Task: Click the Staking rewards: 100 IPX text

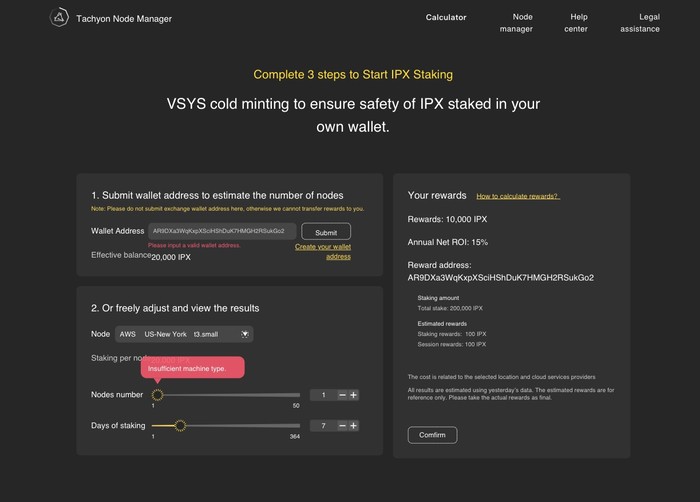Action: [x=452, y=334]
